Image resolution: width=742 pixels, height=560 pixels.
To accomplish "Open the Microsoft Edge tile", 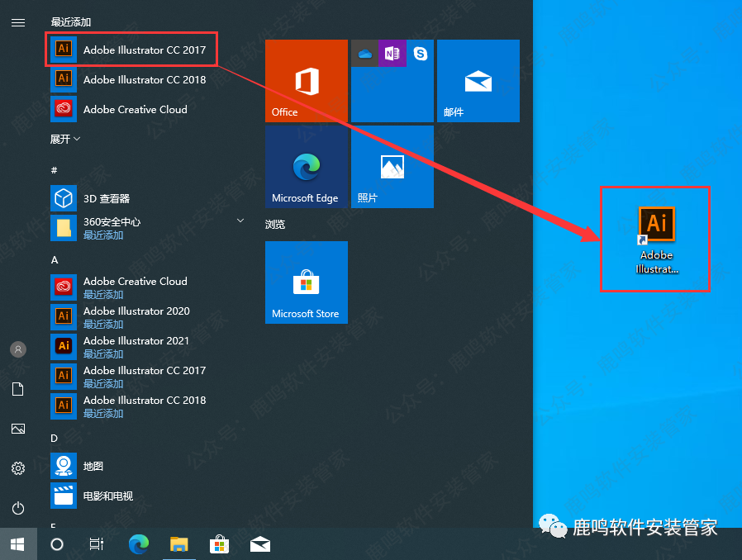I will 306,167.
